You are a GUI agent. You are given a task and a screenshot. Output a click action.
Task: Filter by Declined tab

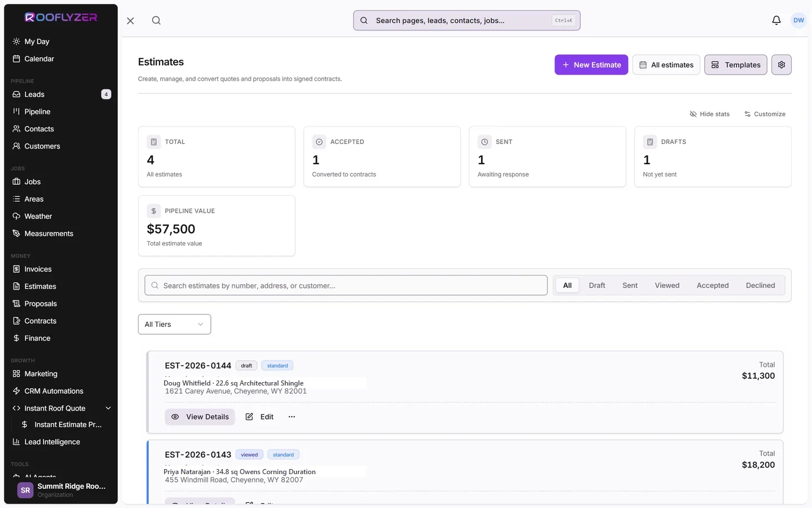(760, 286)
